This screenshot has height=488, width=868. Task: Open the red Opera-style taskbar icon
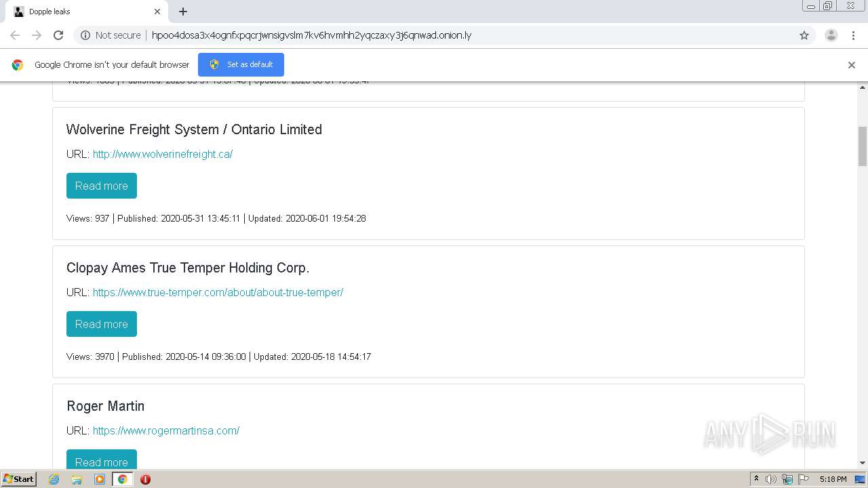(145, 479)
